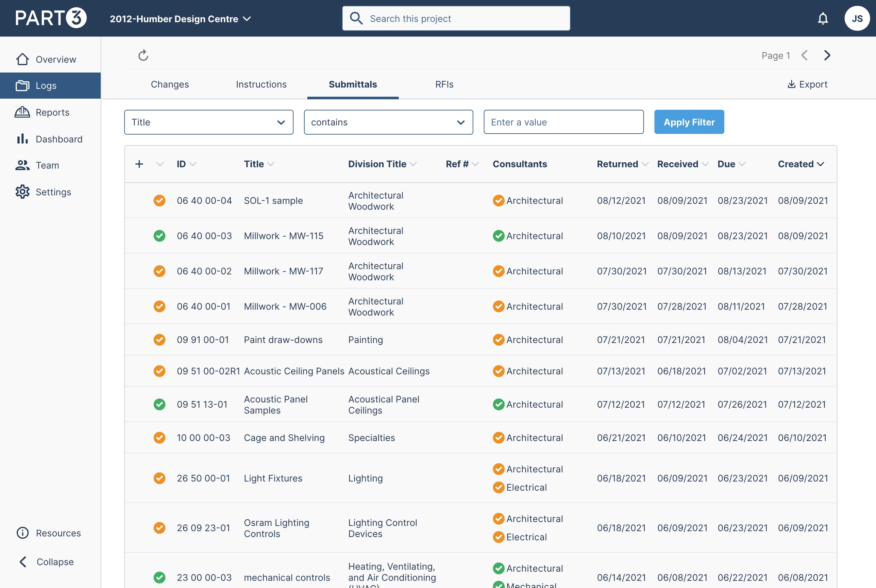The width and height of the screenshot is (876, 588).
Task: Click Export link
Action: click(x=807, y=84)
